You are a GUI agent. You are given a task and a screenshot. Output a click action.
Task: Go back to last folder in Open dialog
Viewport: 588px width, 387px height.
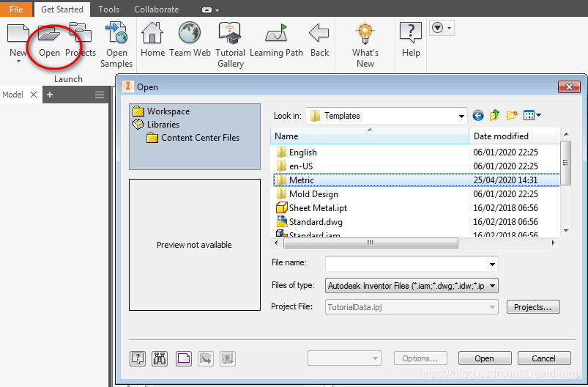pyautogui.click(x=477, y=115)
